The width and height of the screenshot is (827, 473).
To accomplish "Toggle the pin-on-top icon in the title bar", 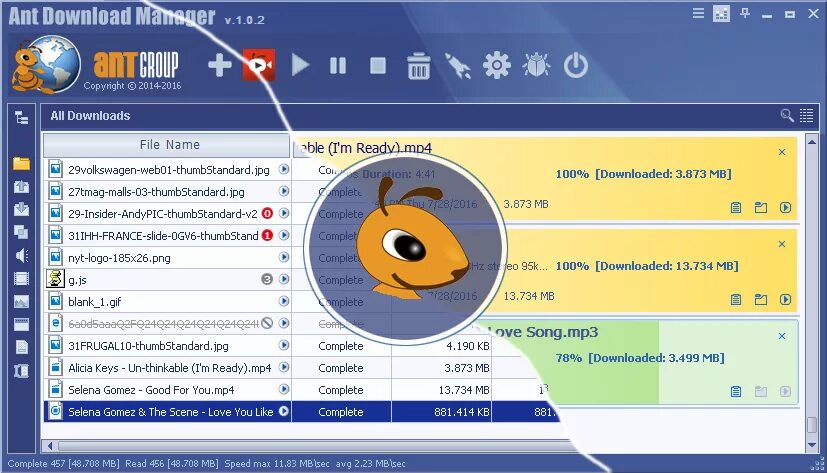I will click(x=745, y=13).
